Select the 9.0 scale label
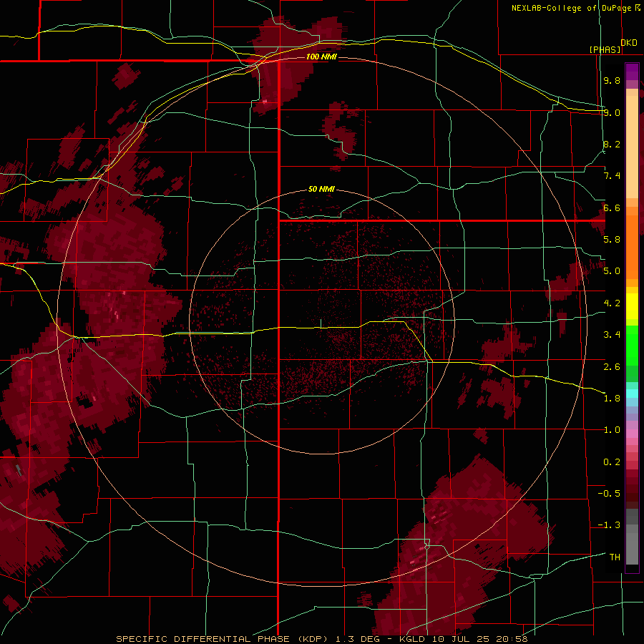 [x=612, y=112]
